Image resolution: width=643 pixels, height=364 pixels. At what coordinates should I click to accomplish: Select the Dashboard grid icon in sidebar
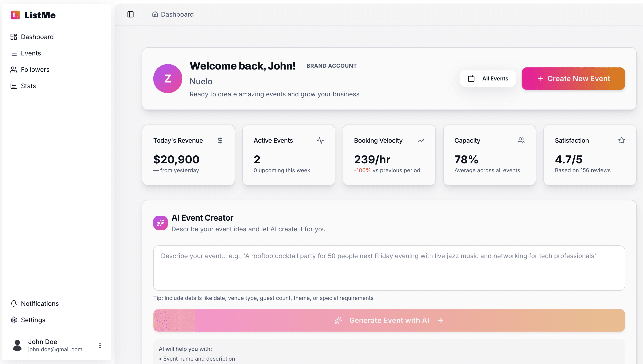(14, 37)
